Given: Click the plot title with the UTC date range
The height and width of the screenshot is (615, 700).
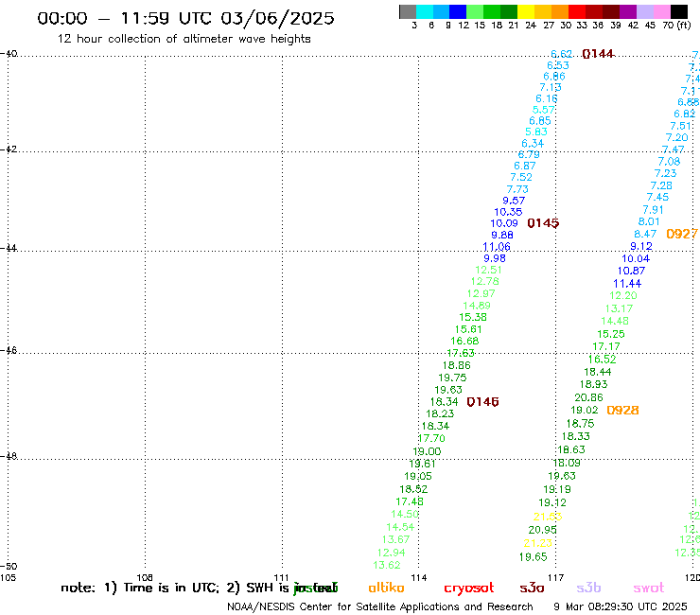Looking at the screenshot, I should click(185, 18).
